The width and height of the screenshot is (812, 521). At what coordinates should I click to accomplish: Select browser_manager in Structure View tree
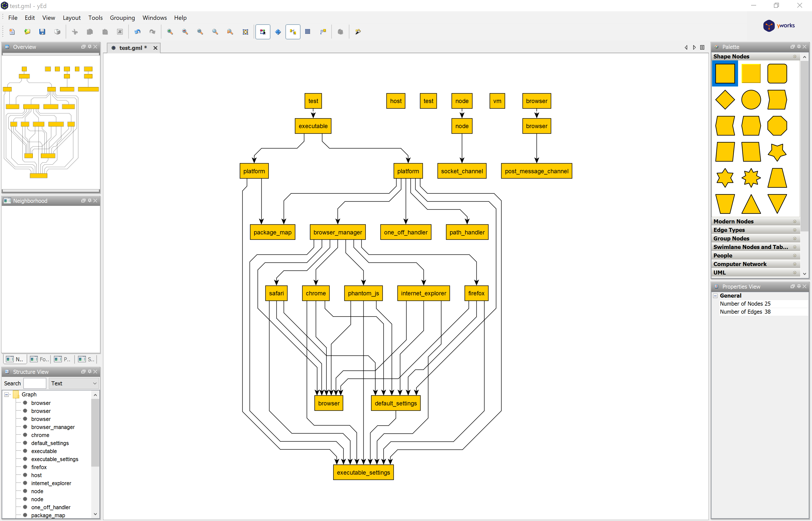(53, 427)
